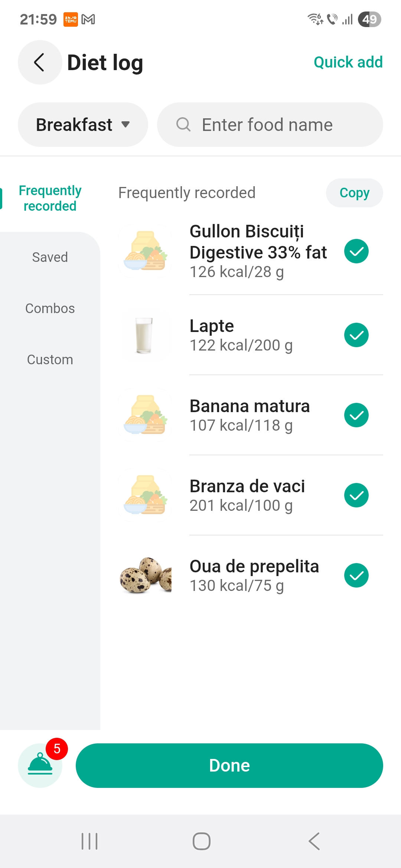
Task: Tap the Gullon Biscuiți food icon
Action: click(145, 251)
